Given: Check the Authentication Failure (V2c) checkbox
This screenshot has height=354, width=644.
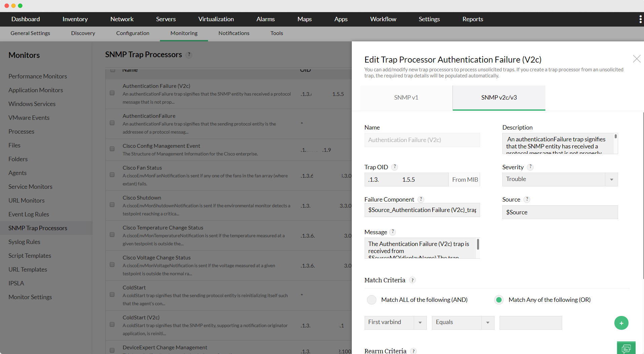Looking at the screenshot, I should point(112,93).
